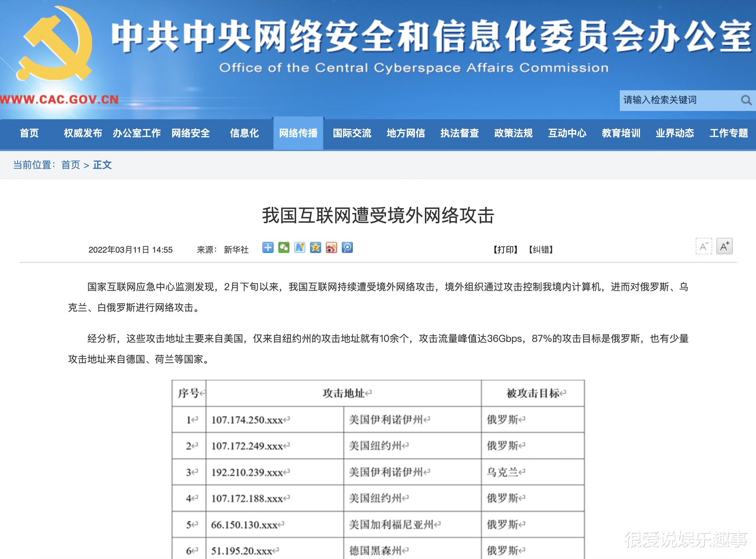Click the hammer and sickle emblem logo
756x559 pixels.
tap(54, 44)
